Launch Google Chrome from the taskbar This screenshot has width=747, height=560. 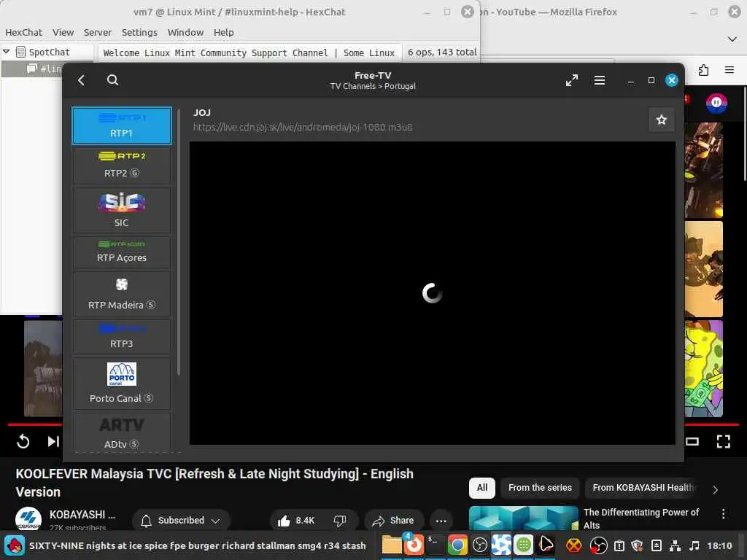[457, 545]
